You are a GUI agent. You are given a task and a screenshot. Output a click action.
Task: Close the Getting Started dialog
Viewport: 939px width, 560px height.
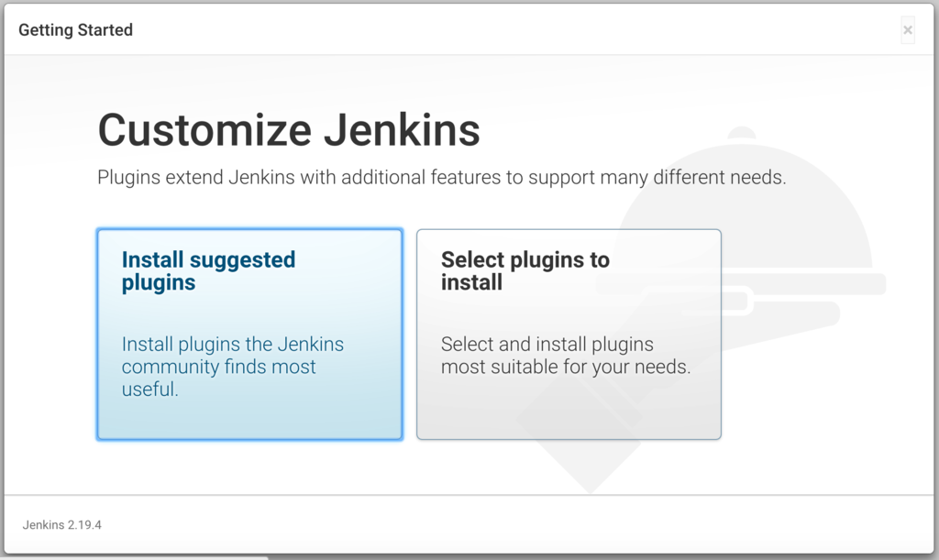point(907,30)
